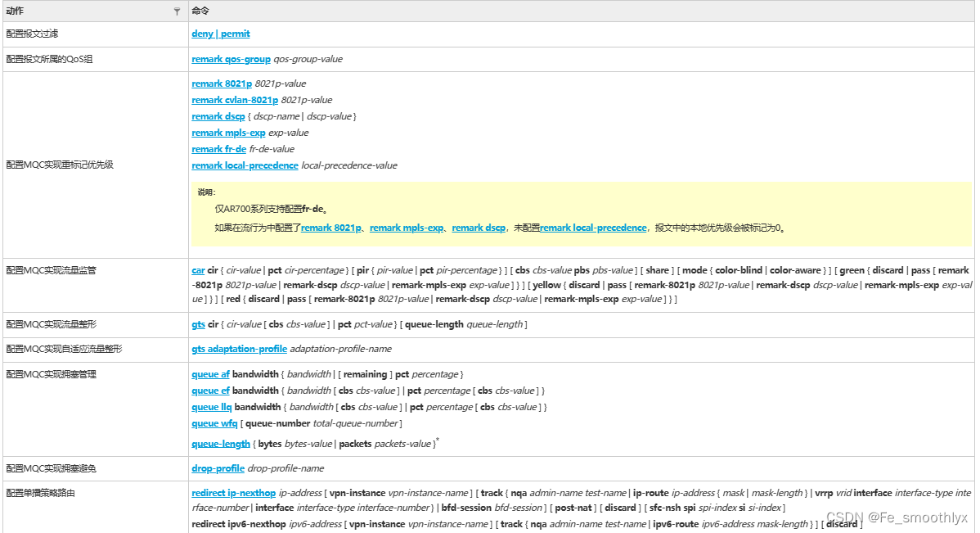This screenshot has width=980, height=533.
Task: Select the 配置MQC实现流量监管 cell
Action: coord(95,285)
